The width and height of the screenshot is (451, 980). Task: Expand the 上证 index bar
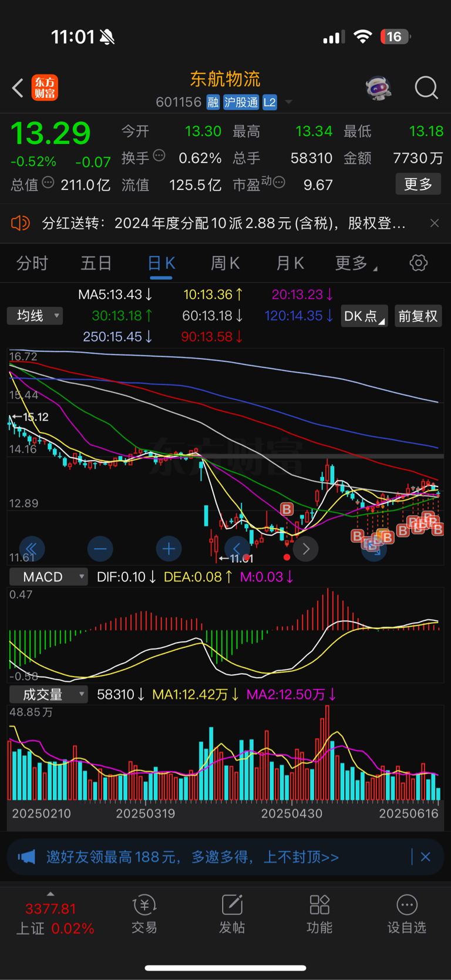[x=51, y=894]
